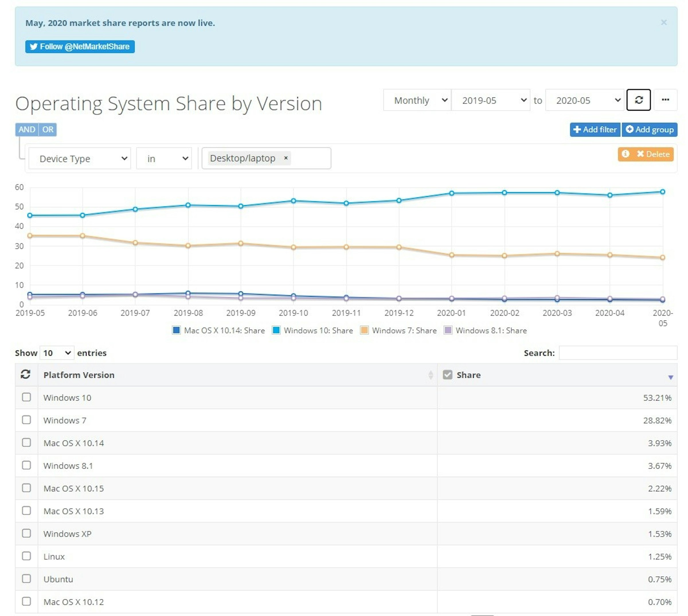Open the Show entries count dropdown
Image resolution: width=688 pixels, height=616 pixels.
pyautogui.click(x=56, y=353)
